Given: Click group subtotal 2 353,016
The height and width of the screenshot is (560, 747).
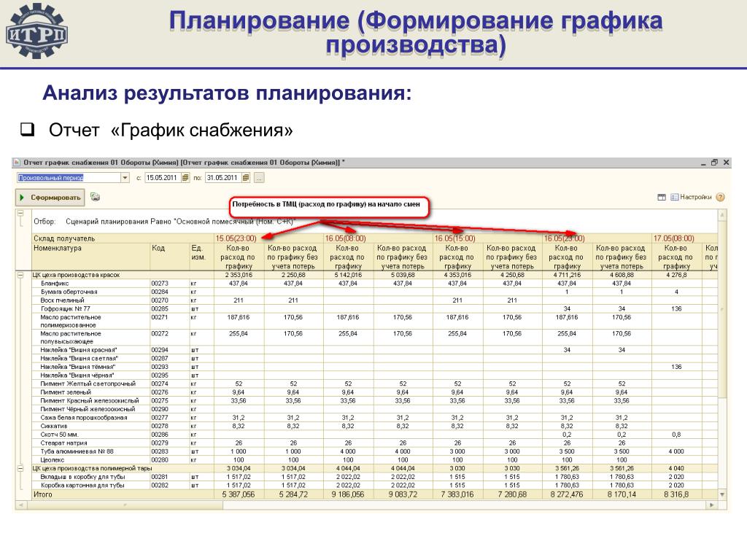Looking at the screenshot, I should pyautogui.click(x=239, y=275).
